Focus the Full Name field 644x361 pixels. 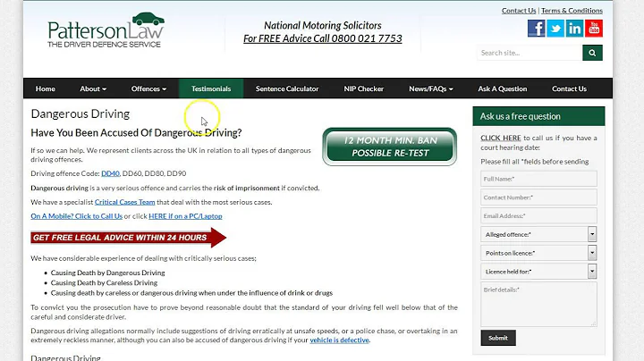pos(538,179)
